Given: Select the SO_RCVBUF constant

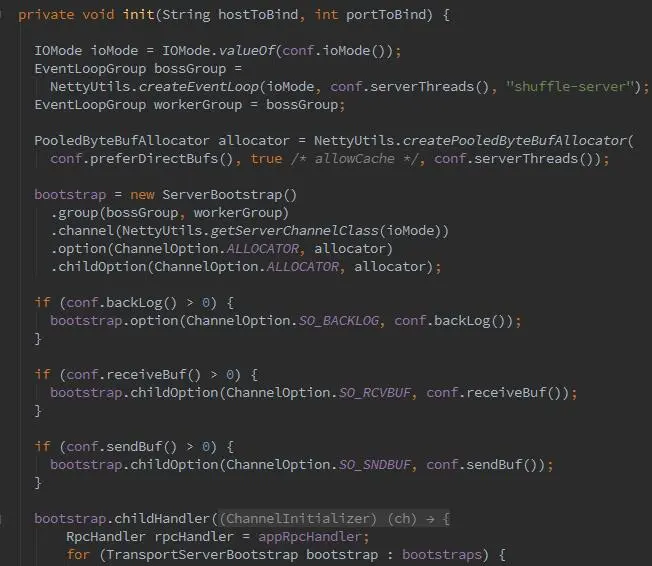Looking at the screenshot, I should pos(375,393).
